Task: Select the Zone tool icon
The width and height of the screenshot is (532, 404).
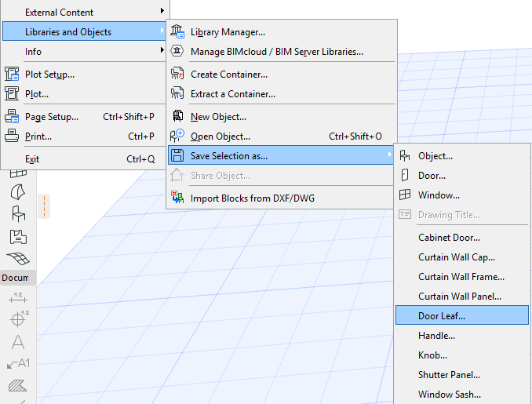Action: click(17, 236)
